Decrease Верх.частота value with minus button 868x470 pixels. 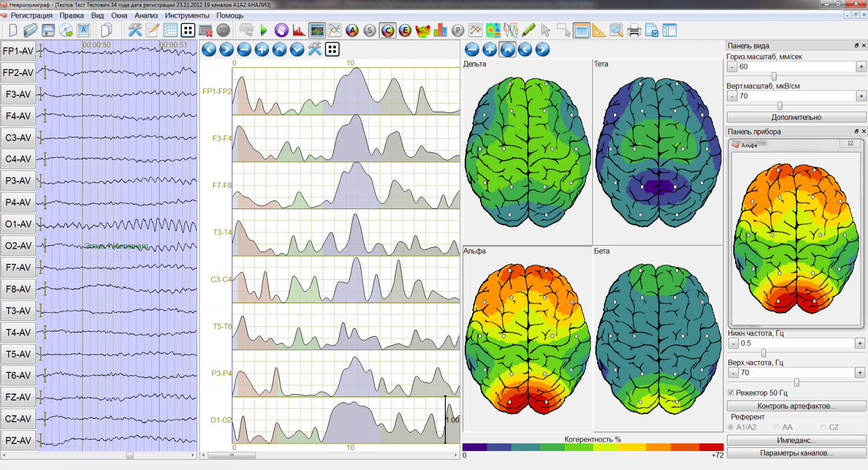tap(733, 372)
